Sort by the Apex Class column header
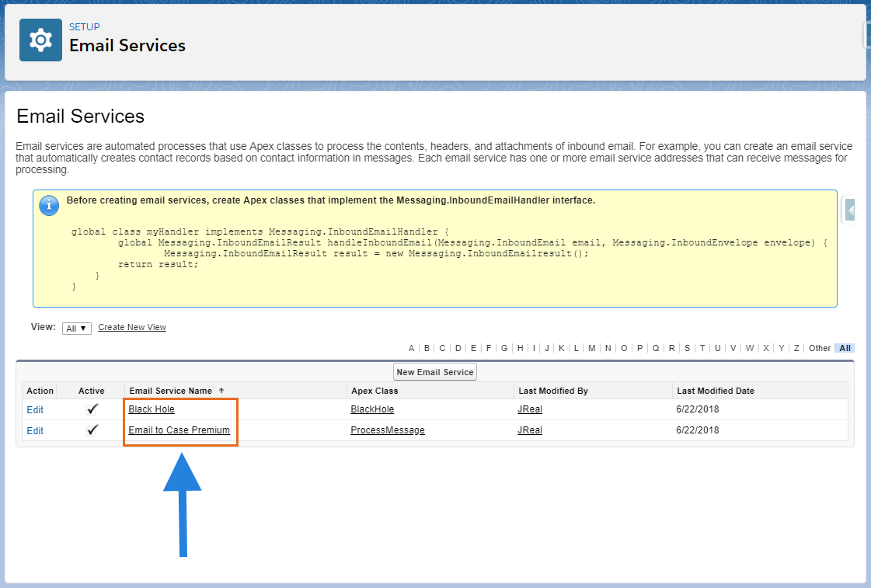871x588 pixels. tap(375, 391)
